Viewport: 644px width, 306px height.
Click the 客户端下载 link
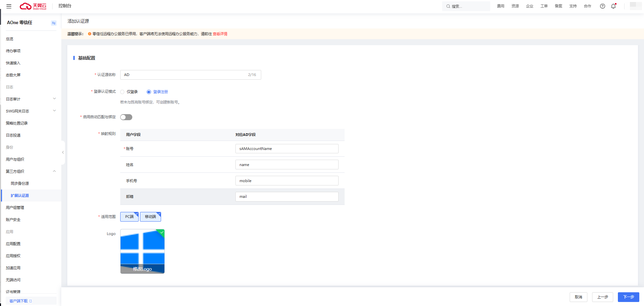pos(18,301)
